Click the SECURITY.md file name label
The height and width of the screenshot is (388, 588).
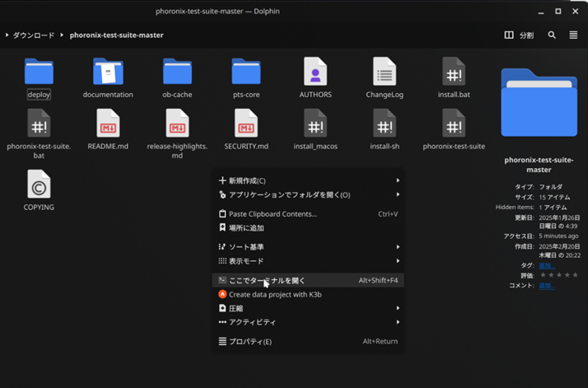[x=246, y=147]
